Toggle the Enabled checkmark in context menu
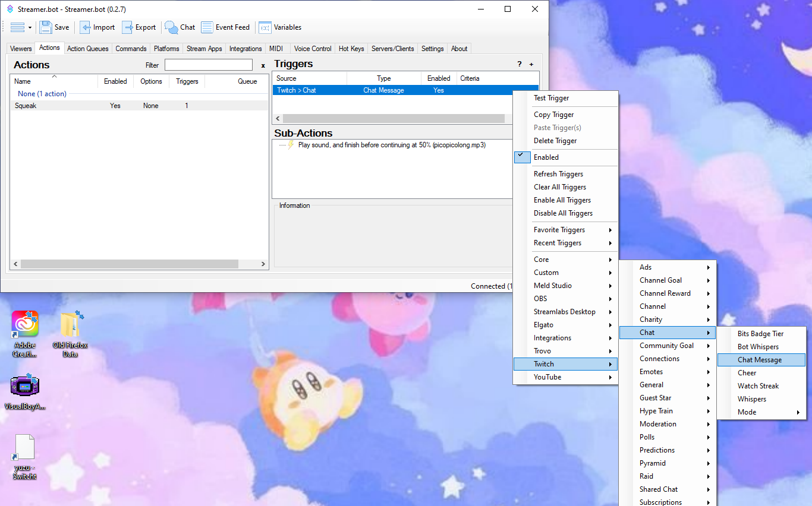812x506 pixels. (521, 157)
